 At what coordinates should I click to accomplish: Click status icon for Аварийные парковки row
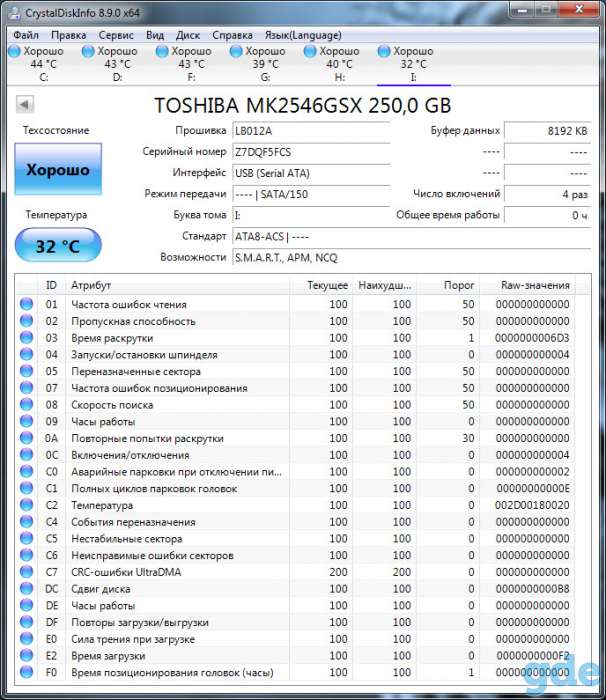(x=27, y=471)
